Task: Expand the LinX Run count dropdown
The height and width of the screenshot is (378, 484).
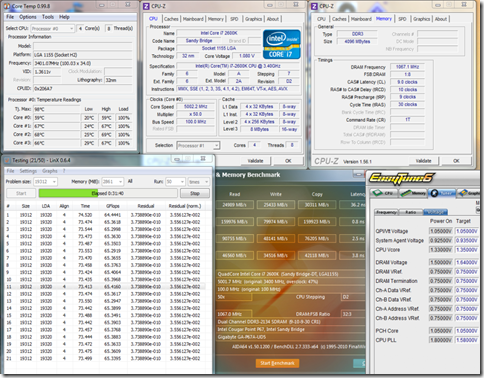Action: point(175,182)
